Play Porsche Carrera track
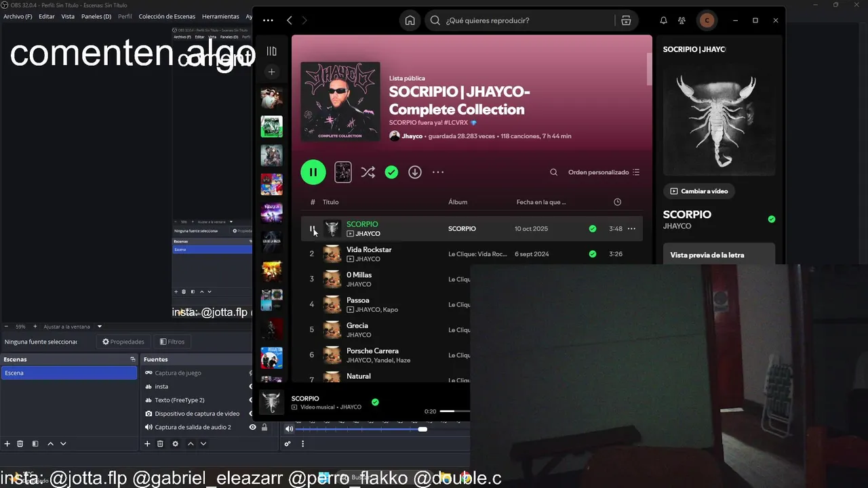Viewport: 868px width, 488px height. (x=312, y=354)
